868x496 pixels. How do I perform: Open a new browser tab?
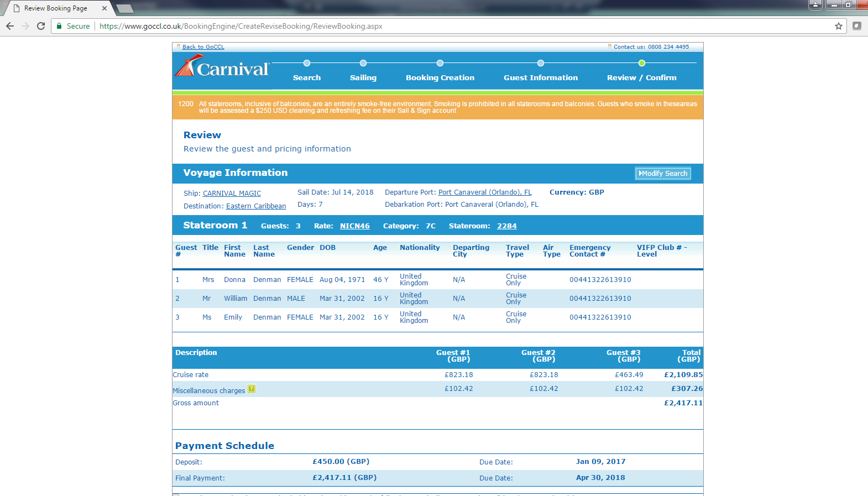124,8
